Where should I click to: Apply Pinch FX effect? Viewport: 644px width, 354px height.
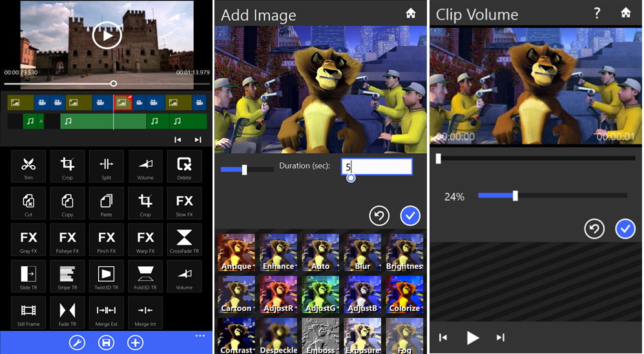click(107, 240)
